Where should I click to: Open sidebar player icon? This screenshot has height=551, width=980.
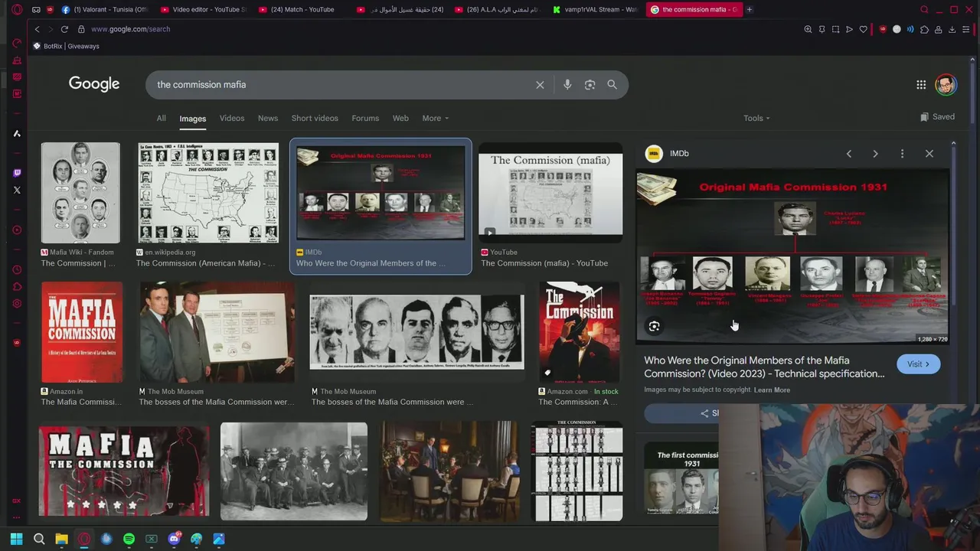[17, 230]
